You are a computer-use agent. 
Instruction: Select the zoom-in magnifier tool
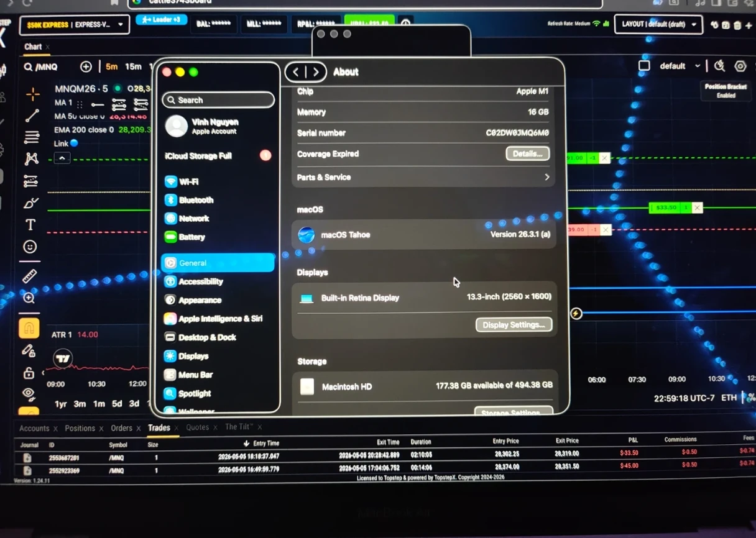coord(29,298)
